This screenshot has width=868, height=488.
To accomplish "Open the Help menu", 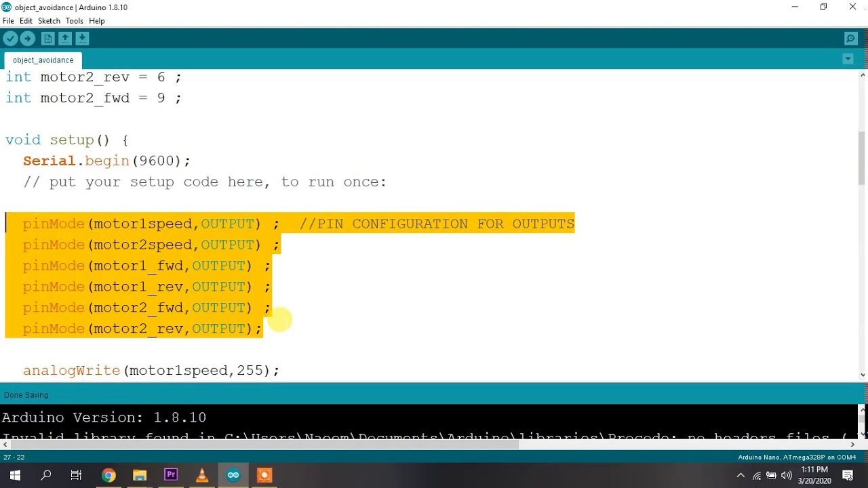I will (x=97, y=21).
